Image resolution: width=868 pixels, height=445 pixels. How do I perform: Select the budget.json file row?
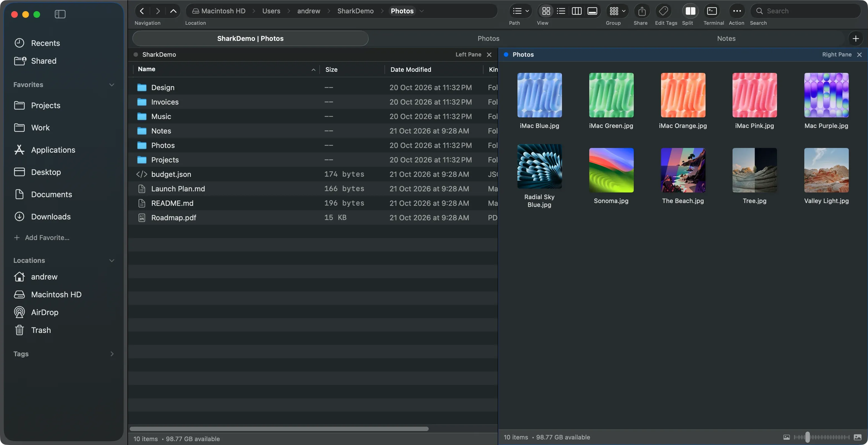[313, 174]
